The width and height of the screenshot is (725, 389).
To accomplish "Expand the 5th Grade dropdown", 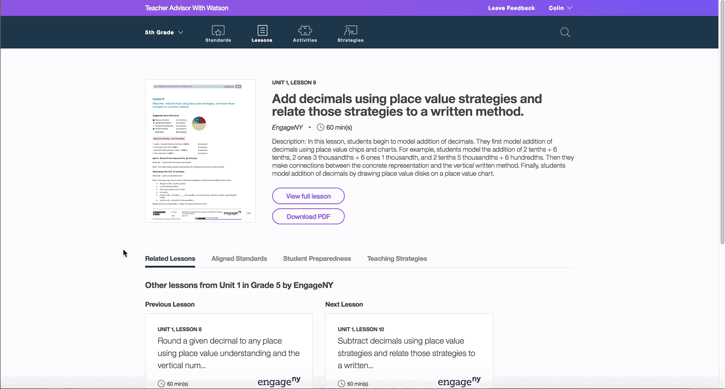I will (x=164, y=32).
